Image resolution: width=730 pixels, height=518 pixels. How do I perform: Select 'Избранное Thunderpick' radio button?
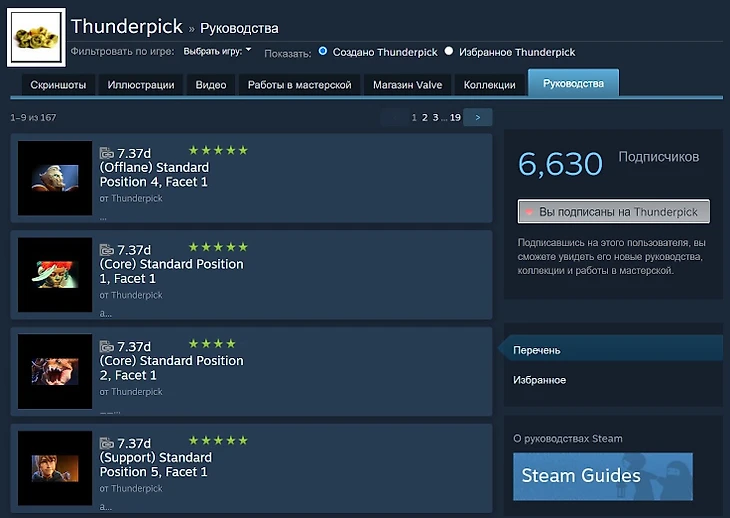[449, 51]
